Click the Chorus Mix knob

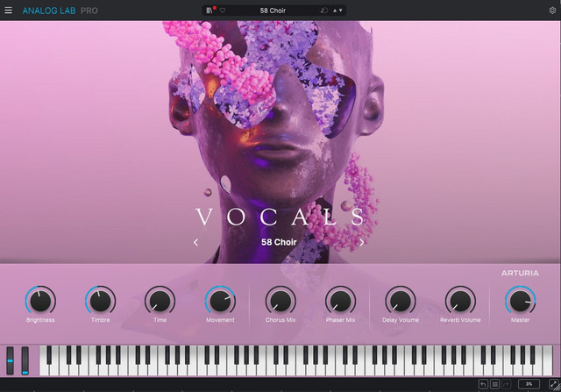click(x=280, y=301)
